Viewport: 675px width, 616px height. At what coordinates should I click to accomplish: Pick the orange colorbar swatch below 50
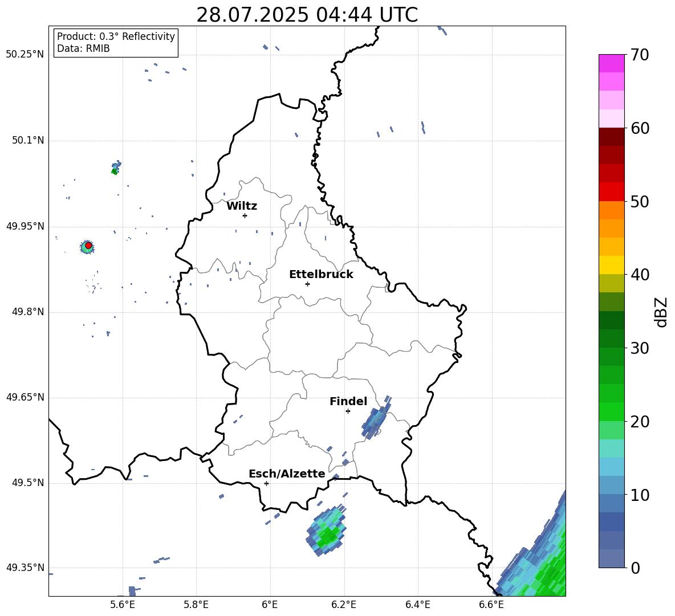point(611,210)
